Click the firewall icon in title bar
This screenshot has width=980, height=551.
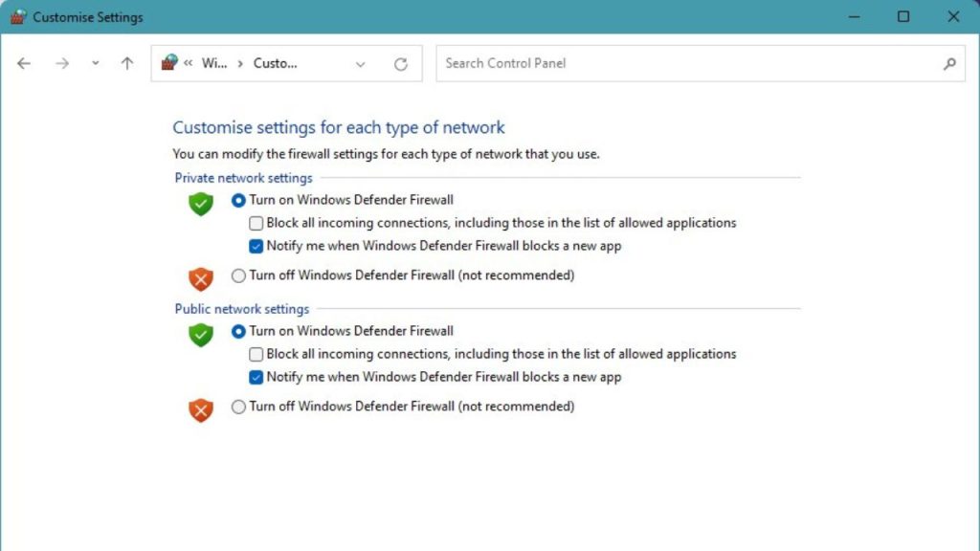pos(18,17)
